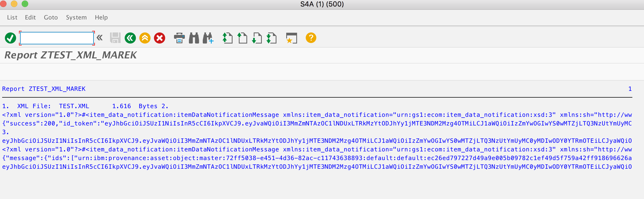Open the List menu
Screen dimensions: 644x199
click(12, 17)
